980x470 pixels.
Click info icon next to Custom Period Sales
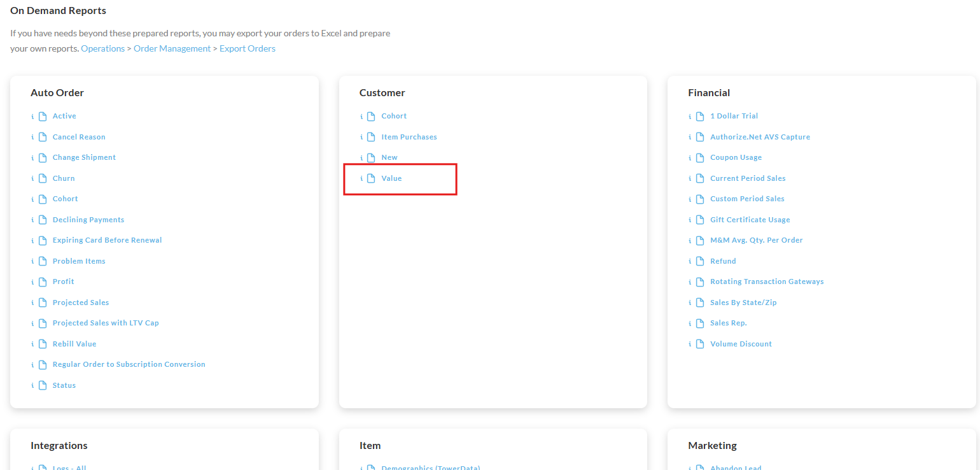pyautogui.click(x=690, y=199)
